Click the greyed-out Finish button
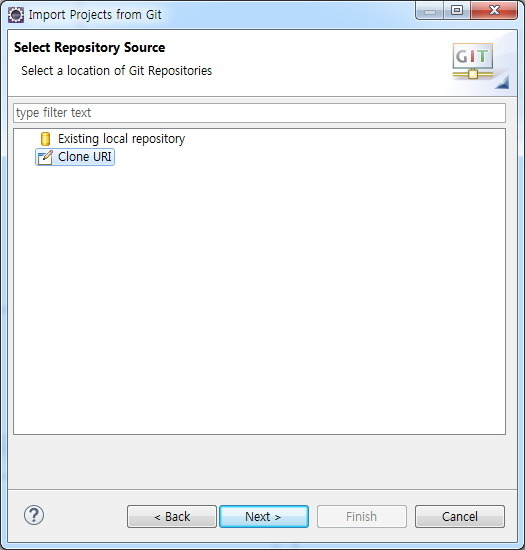Viewport: 525px width, 550px height. point(362,516)
